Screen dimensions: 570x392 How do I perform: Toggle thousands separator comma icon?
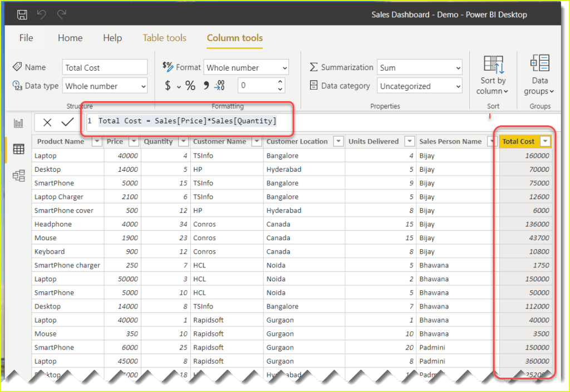(205, 86)
